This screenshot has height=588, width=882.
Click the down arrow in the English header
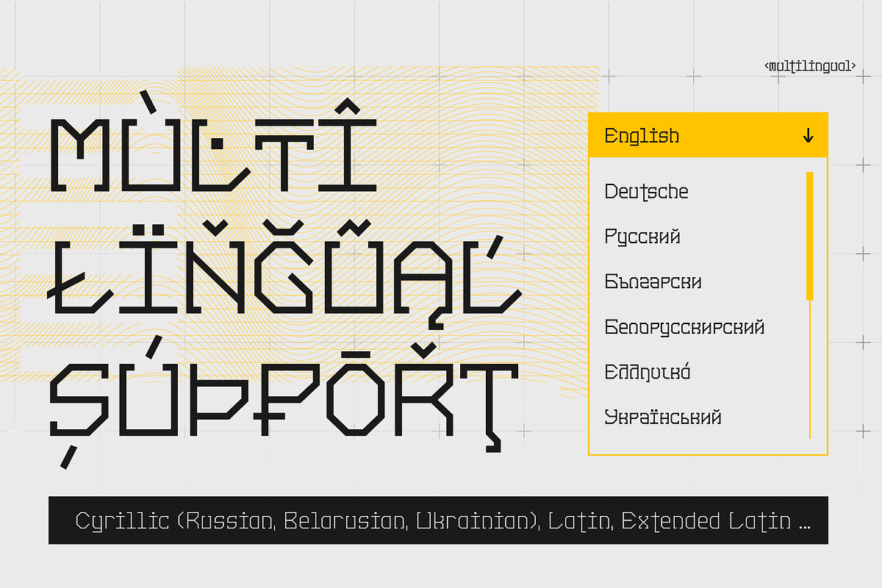808,135
